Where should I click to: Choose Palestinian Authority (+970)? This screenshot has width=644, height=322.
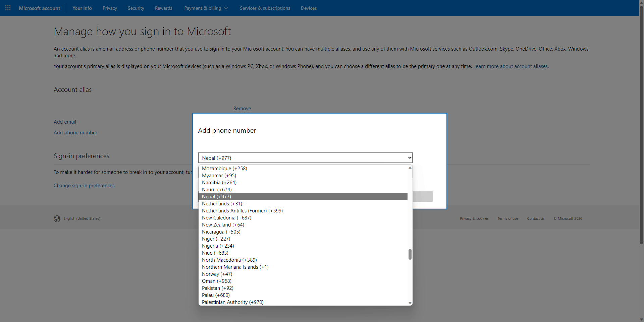click(x=303, y=302)
